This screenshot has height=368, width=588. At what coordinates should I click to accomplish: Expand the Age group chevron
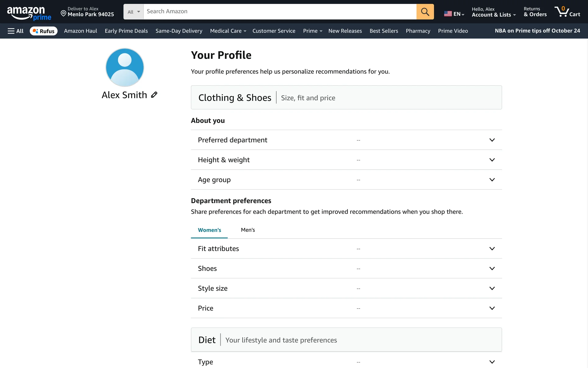(492, 180)
